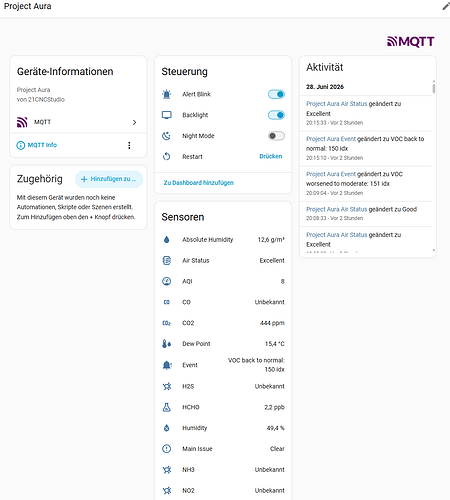The width and height of the screenshot is (450, 500).
Task: Open the three-dot menu beside MQTT Info
Action: coord(129,145)
